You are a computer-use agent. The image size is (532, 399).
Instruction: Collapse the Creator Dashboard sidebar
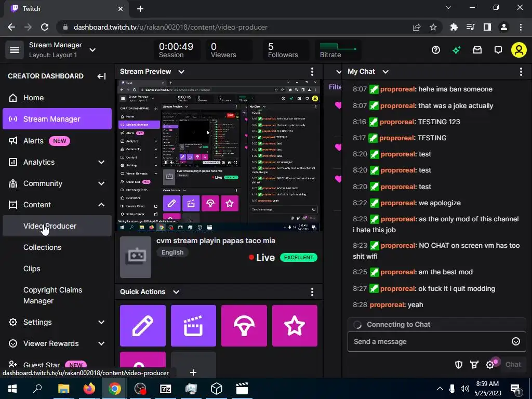[101, 76]
